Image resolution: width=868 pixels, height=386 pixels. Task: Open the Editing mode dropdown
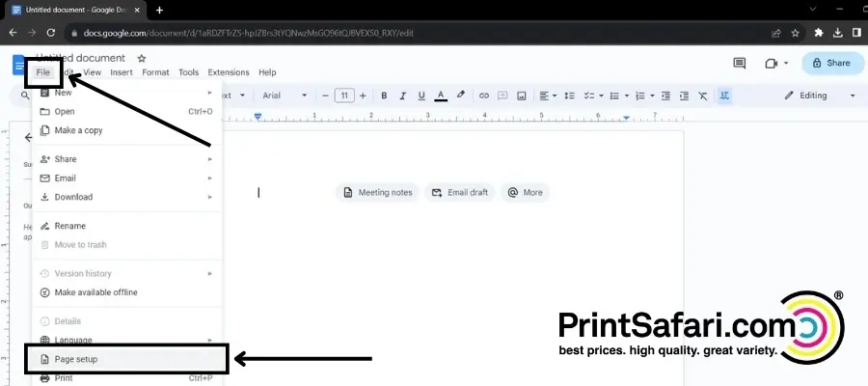820,96
